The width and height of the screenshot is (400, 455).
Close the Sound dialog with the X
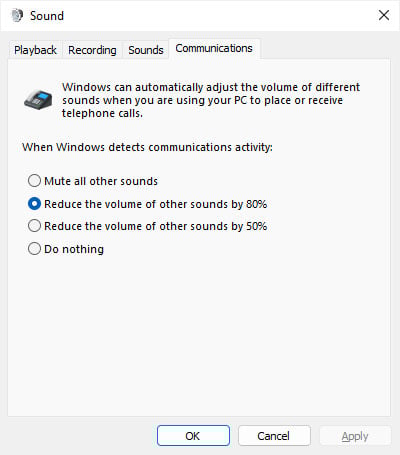point(384,15)
